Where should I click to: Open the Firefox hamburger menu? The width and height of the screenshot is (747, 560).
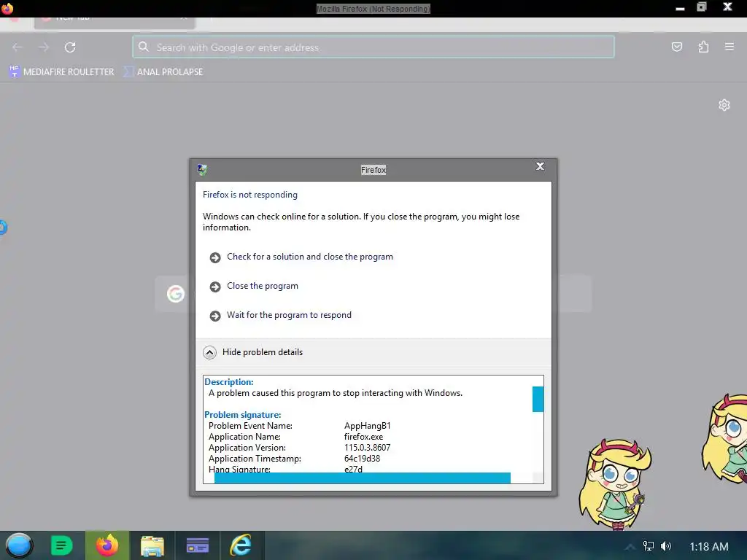(729, 47)
